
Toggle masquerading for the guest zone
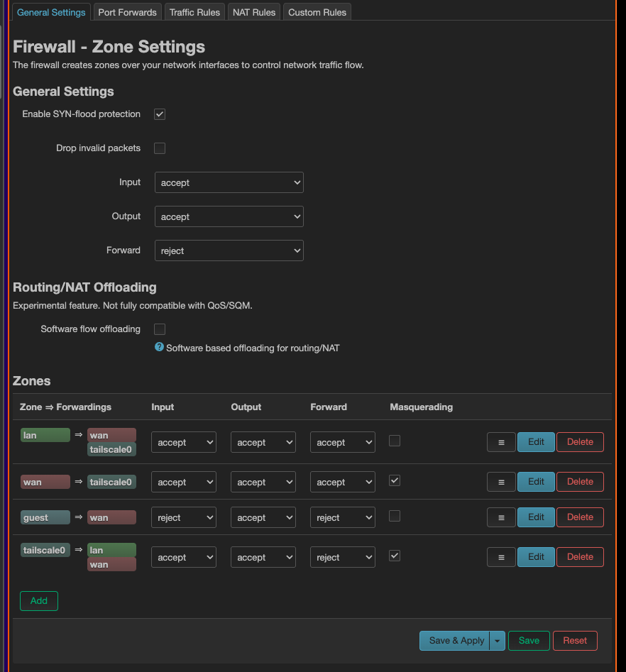point(395,516)
